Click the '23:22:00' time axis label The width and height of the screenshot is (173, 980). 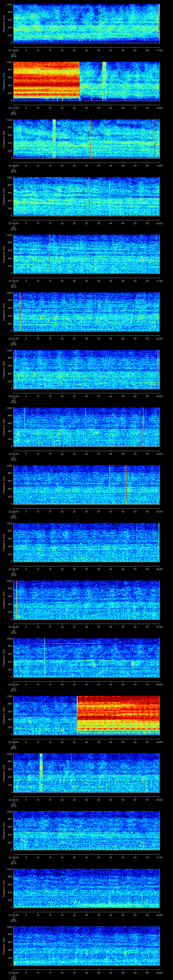point(14,396)
